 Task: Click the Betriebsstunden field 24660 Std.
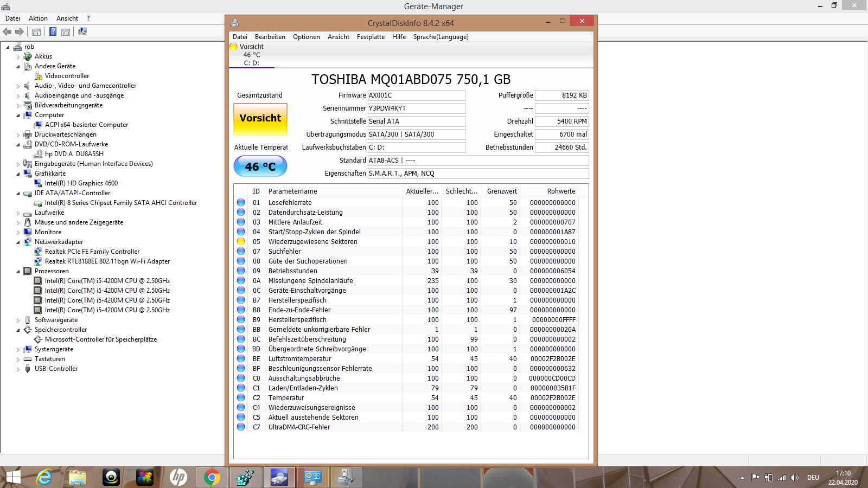pos(562,147)
